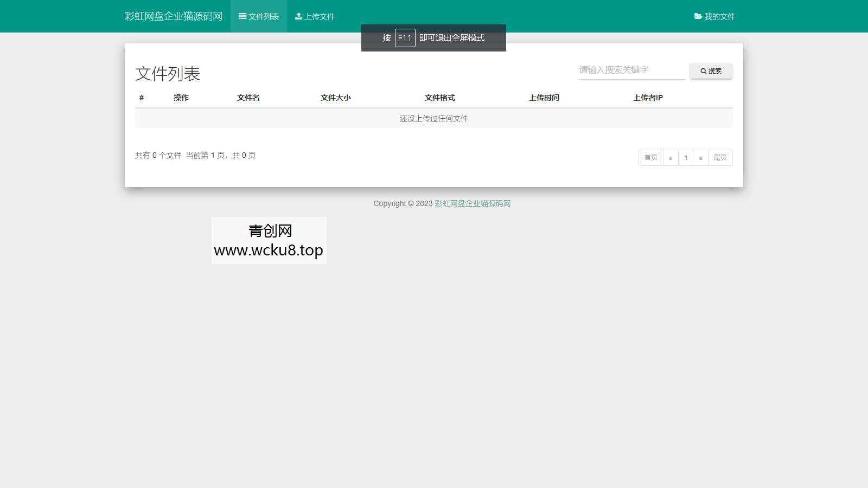The width and height of the screenshot is (868, 488).
Task: Open the 上传文件 menu item
Action: pos(315,16)
